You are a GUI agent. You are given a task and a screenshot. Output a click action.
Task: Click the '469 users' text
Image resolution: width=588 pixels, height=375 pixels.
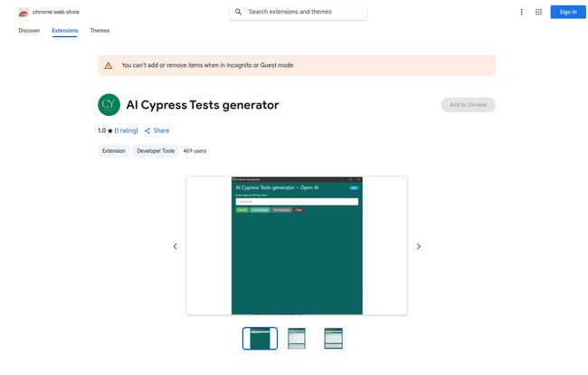point(194,151)
